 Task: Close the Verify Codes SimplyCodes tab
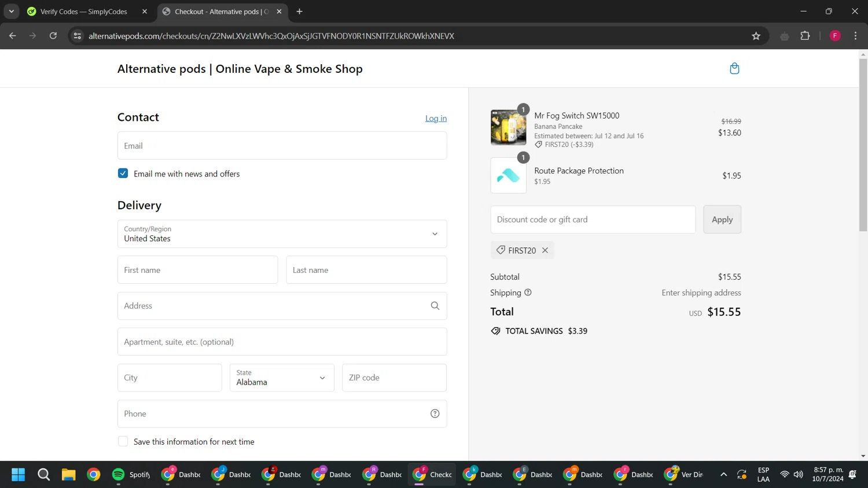[x=145, y=12]
